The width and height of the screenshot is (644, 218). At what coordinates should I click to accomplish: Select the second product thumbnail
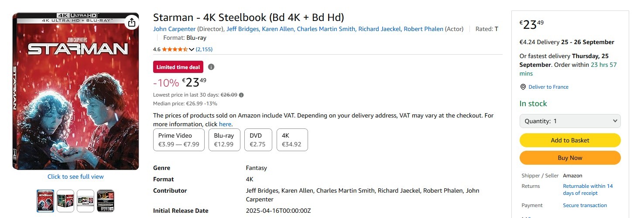click(x=65, y=201)
